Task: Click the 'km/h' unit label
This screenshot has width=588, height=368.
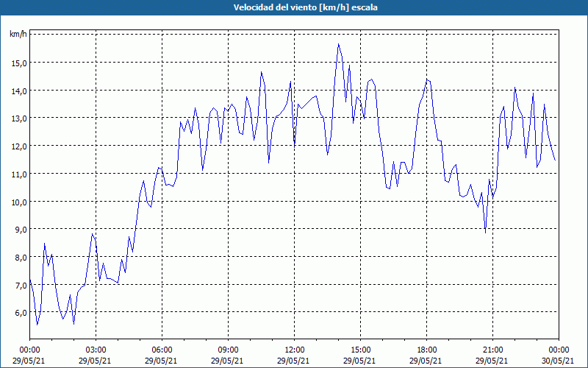Action: coord(18,35)
